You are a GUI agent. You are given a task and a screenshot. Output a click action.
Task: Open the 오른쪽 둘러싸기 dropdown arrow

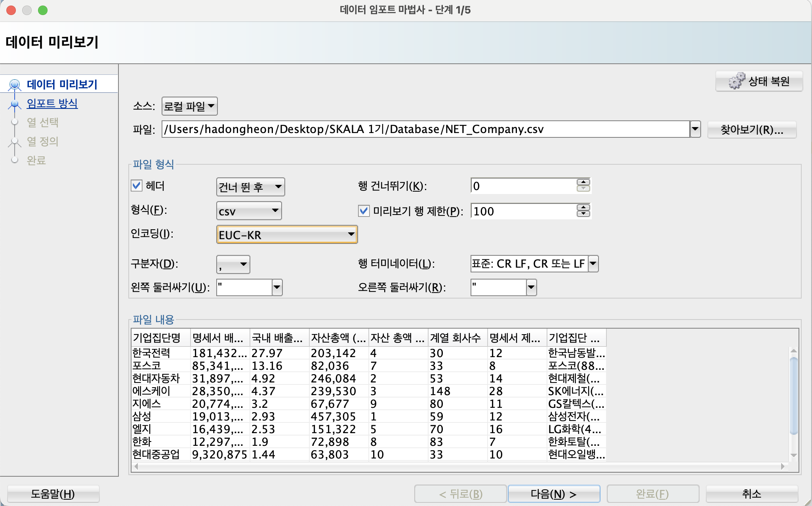pos(532,287)
